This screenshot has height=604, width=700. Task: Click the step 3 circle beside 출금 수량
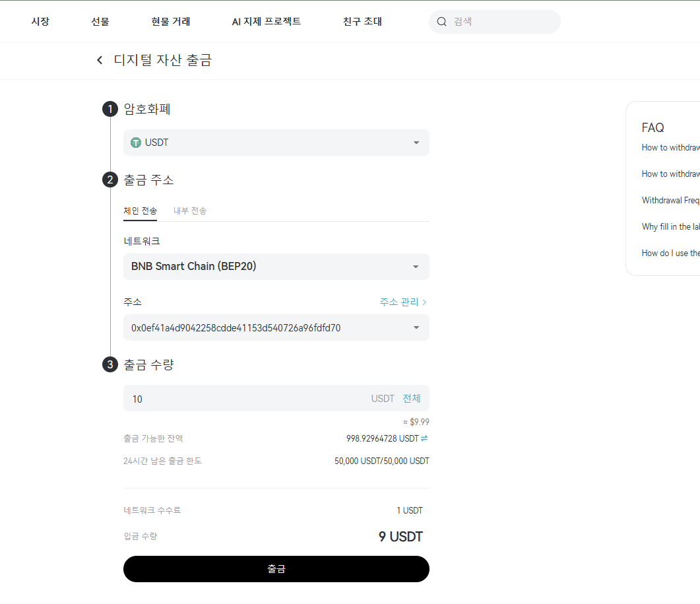[110, 364]
